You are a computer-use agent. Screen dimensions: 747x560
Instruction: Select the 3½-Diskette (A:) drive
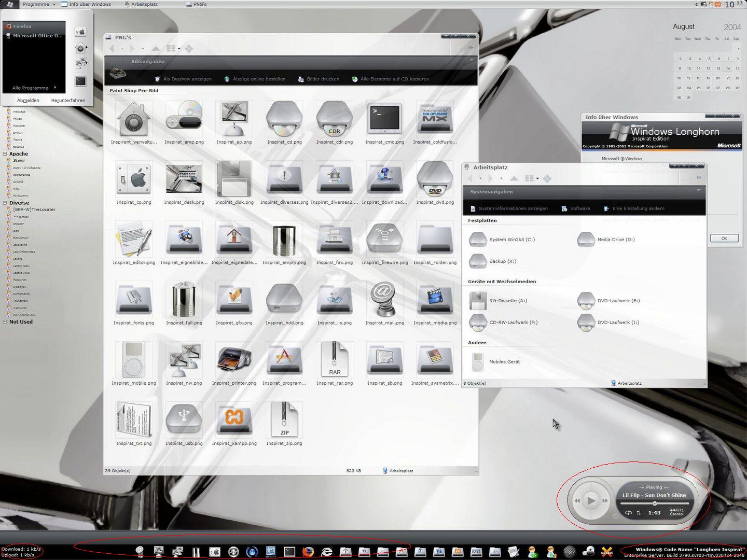point(498,300)
